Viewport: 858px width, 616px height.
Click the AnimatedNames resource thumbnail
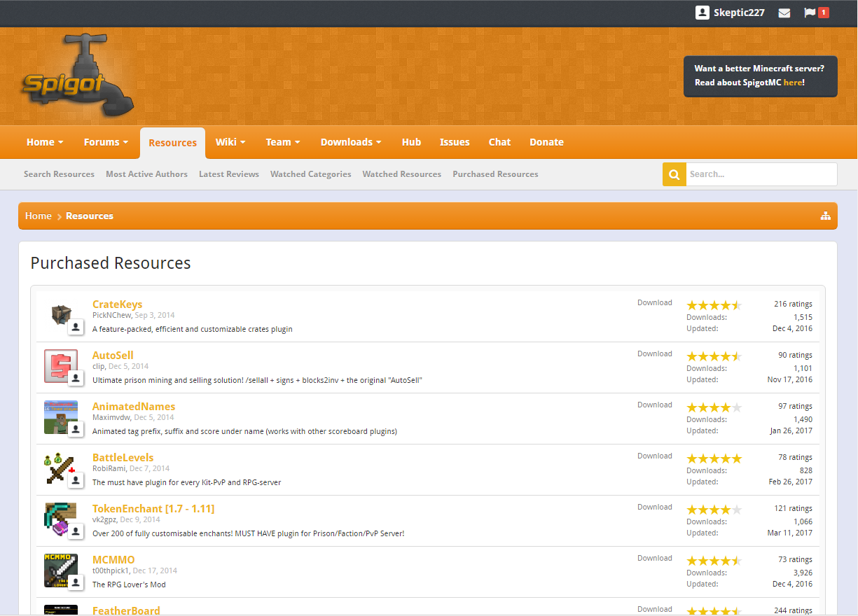pos(61,417)
